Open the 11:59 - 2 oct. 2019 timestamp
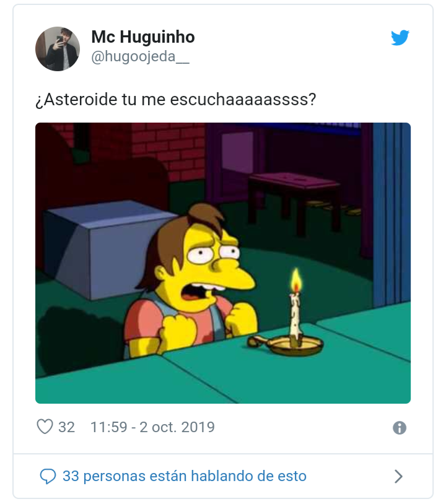Viewport: 446px width, 504px height. (152, 427)
